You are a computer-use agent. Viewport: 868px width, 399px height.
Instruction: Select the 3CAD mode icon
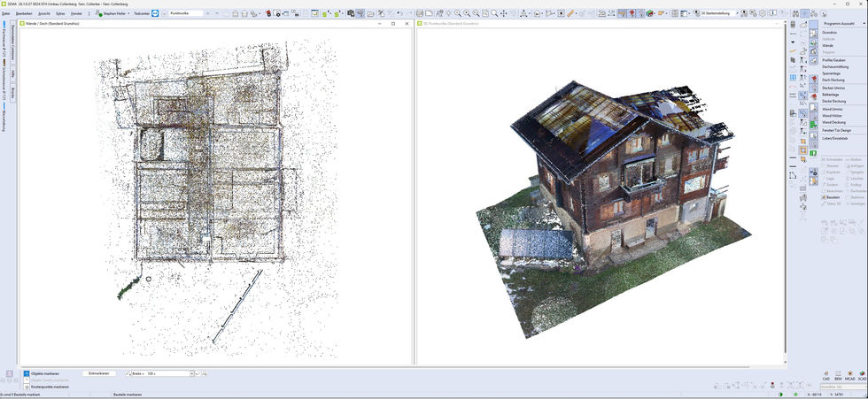pyautogui.click(x=861, y=375)
